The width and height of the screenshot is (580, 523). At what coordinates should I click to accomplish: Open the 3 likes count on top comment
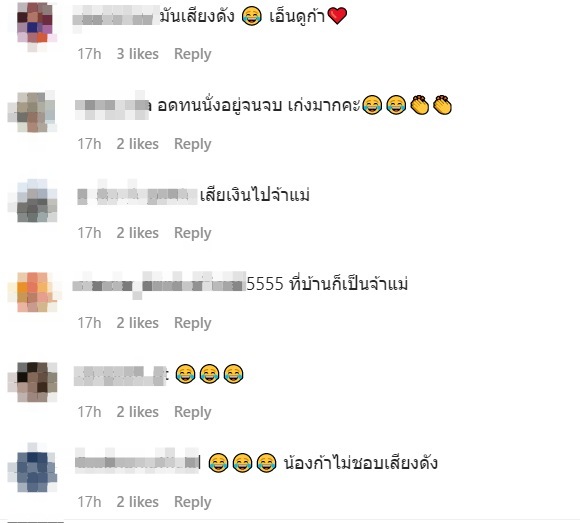point(138,54)
